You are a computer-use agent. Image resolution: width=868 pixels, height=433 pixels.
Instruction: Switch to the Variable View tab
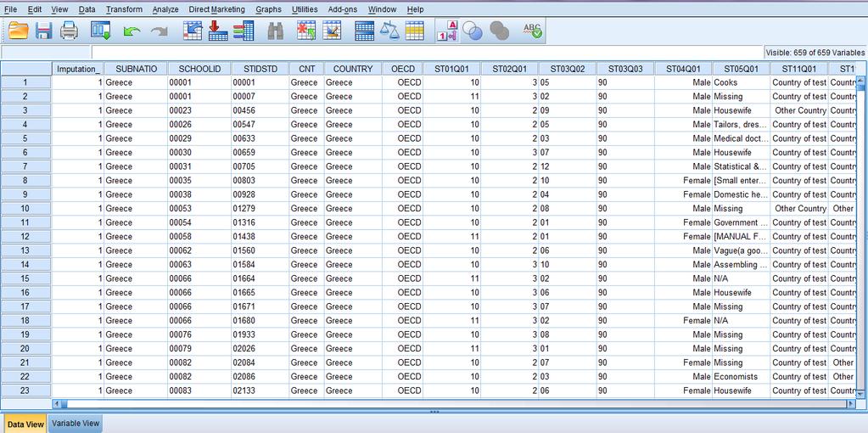(76, 423)
